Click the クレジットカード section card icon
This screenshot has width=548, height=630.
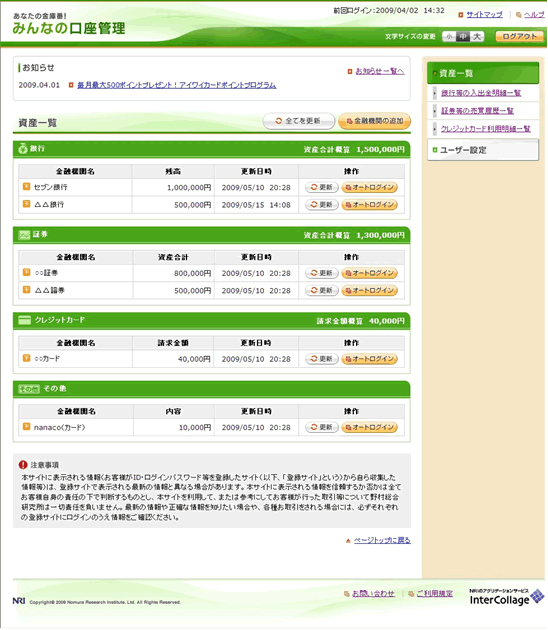click(x=25, y=320)
